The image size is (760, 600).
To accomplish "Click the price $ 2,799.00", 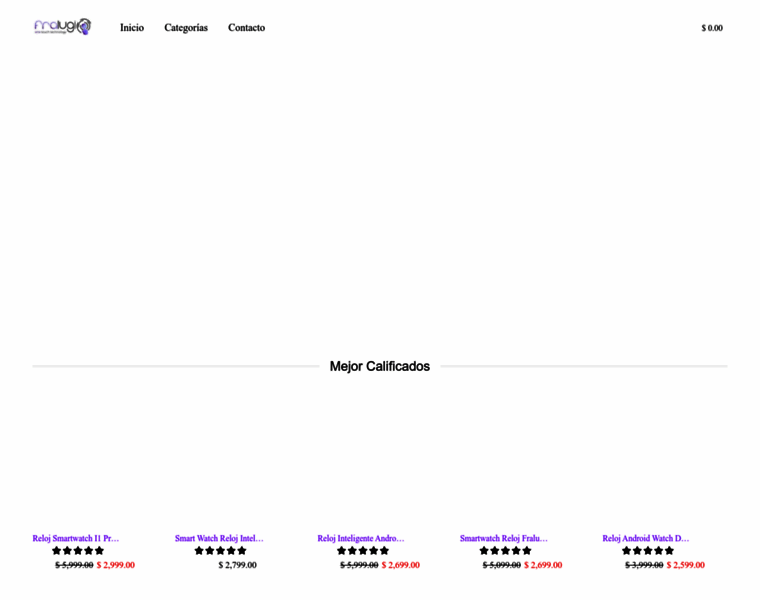I will click(x=238, y=565).
